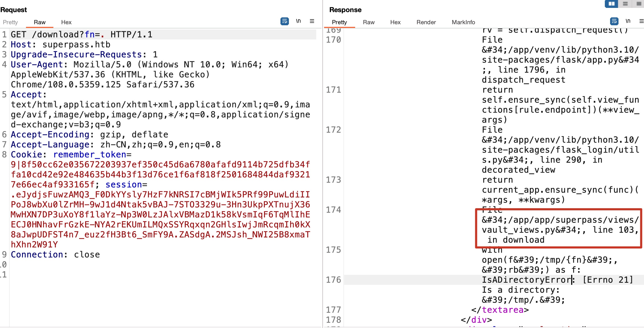The image size is (644, 328).
Task: Open the Response Render tab
Action: [426, 22]
